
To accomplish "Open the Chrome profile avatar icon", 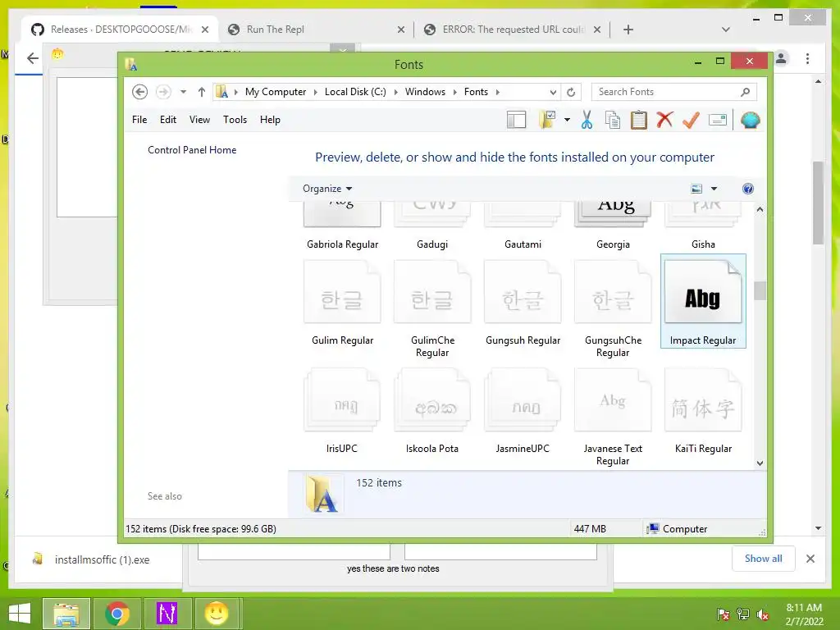I will pyautogui.click(x=781, y=58).
